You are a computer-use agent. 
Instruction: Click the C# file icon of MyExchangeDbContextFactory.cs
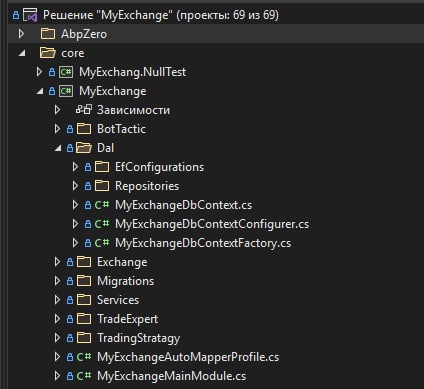(x=102, y=243)
